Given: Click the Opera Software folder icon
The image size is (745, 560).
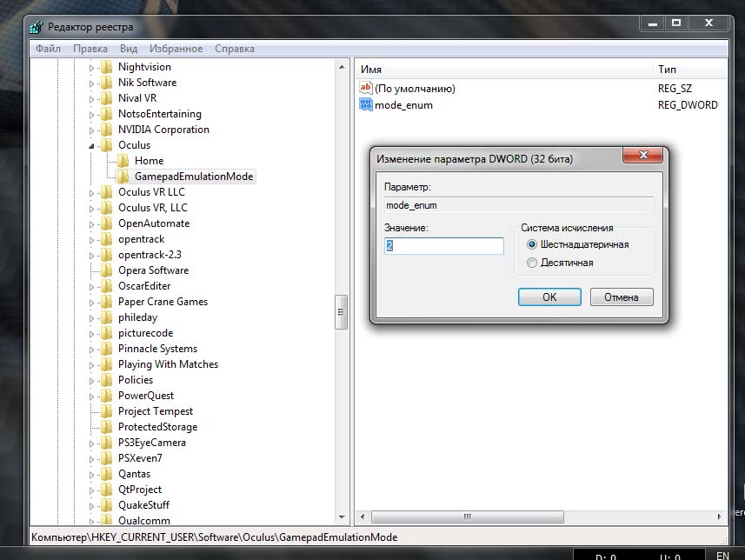Looking at the screenshot, I should (x=108, y=270).
